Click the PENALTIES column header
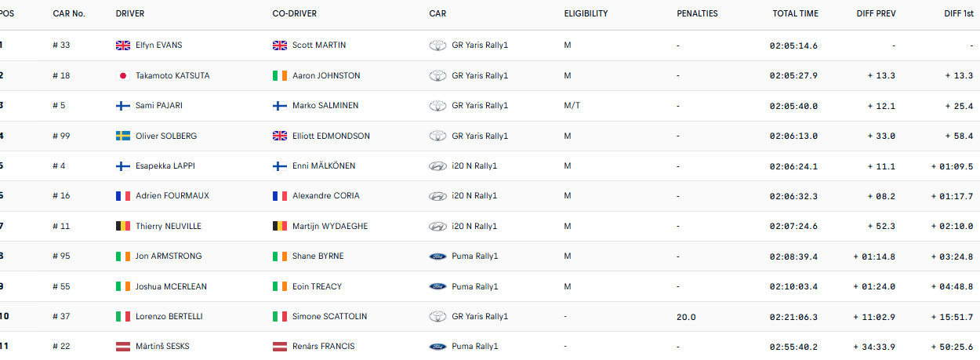Image resolution: width=980 pixels, height=360 pixels. [697, 14]
